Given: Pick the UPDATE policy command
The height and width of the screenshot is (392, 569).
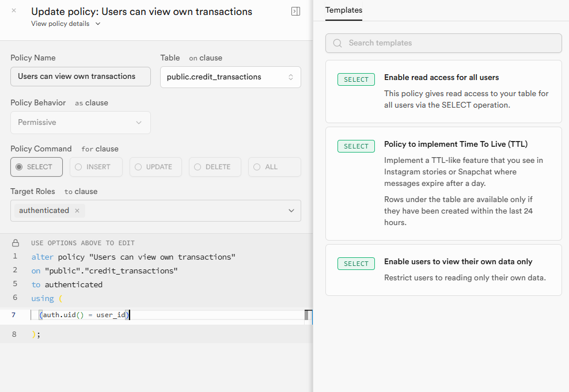Looking at the screenshot, I should (x=155, y=167).
